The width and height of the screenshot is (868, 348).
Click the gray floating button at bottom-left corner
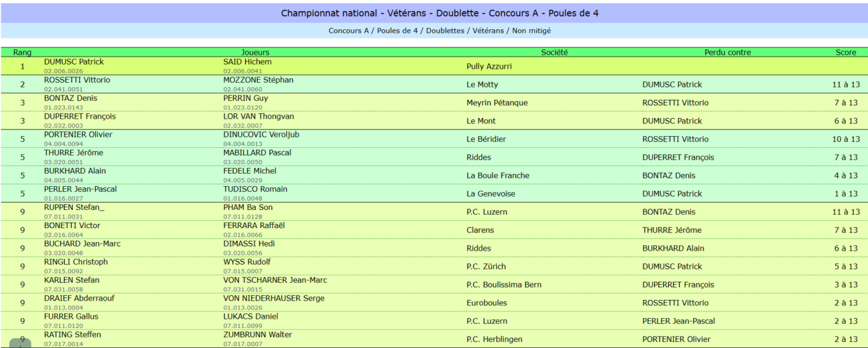[20, 343]
